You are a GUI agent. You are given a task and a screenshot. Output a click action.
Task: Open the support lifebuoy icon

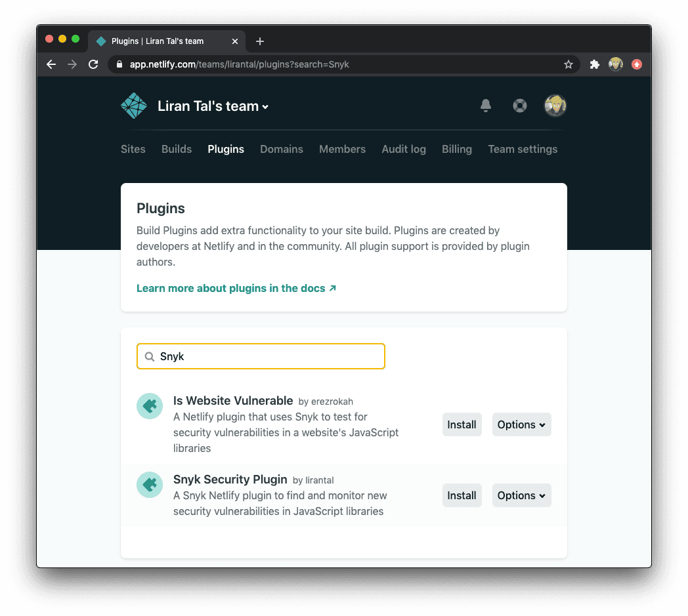point(520,106)
